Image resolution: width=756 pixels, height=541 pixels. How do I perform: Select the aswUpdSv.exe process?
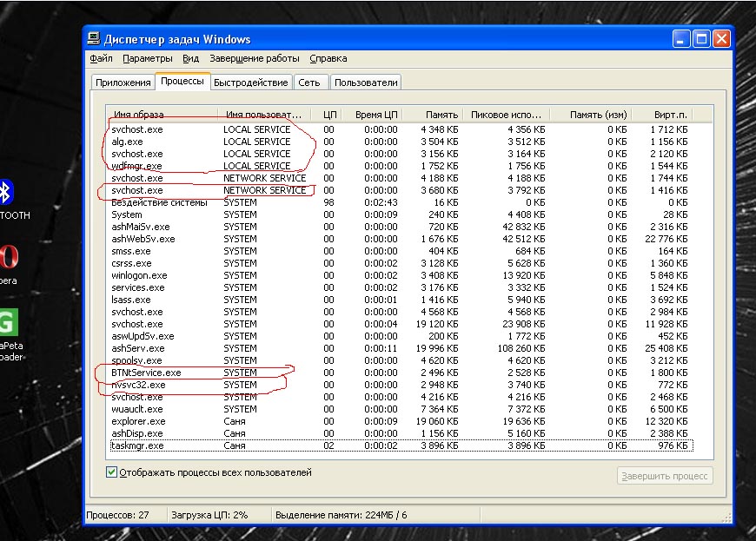(401, 336)
